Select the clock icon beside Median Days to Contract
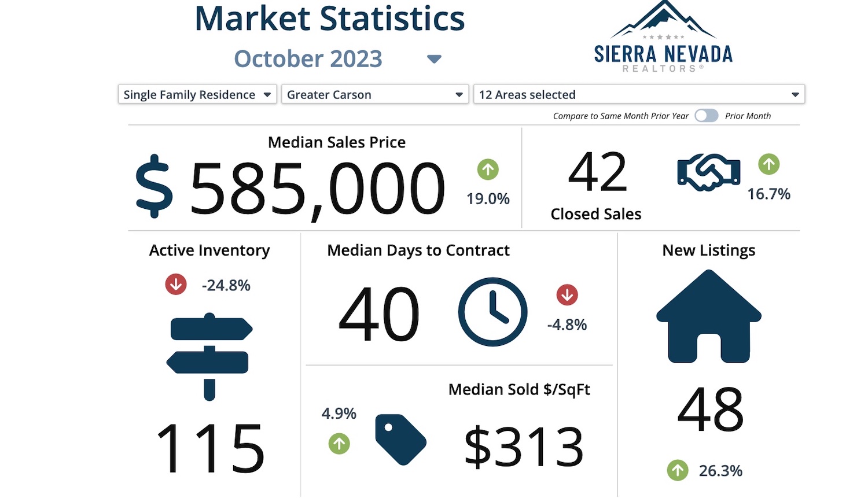This screenshot has height=498, width=868. (492, 312)
